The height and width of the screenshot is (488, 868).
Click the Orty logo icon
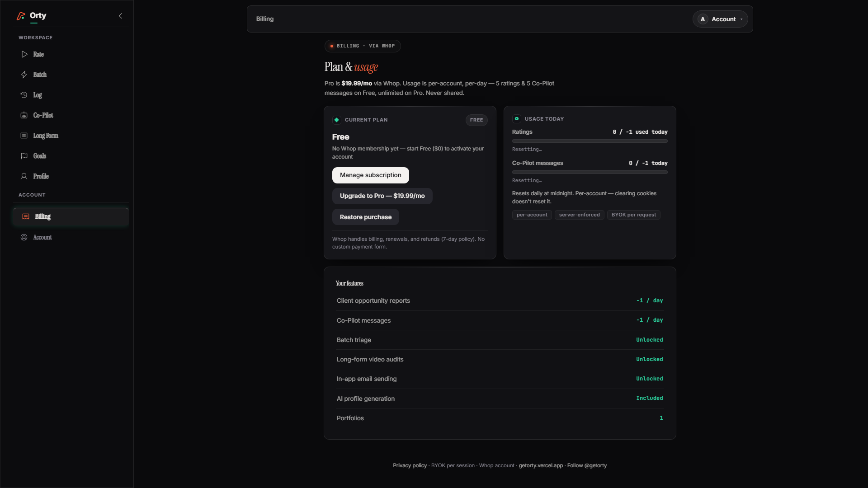21,16
